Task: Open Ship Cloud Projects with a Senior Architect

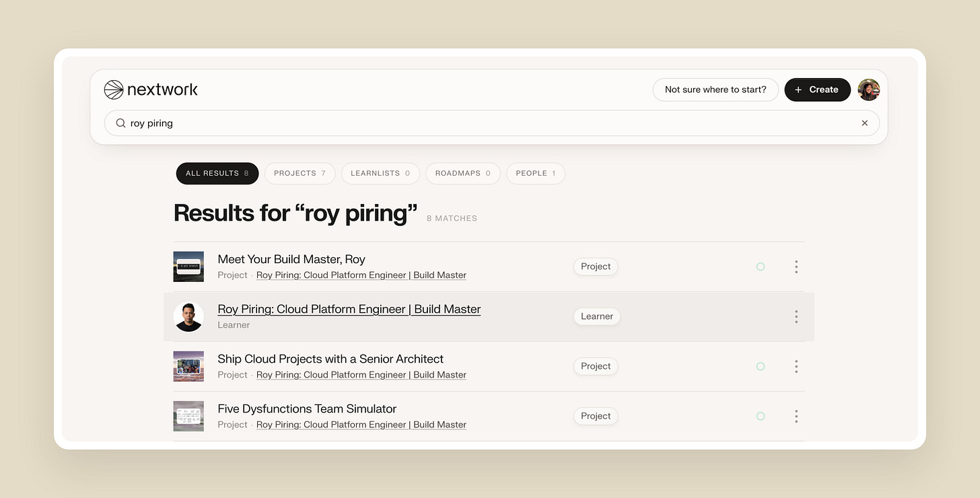Action: [330, 359]
